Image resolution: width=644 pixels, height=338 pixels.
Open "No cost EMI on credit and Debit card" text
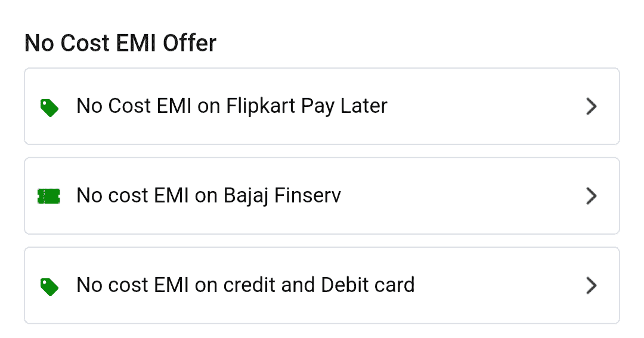pos(245,285)
